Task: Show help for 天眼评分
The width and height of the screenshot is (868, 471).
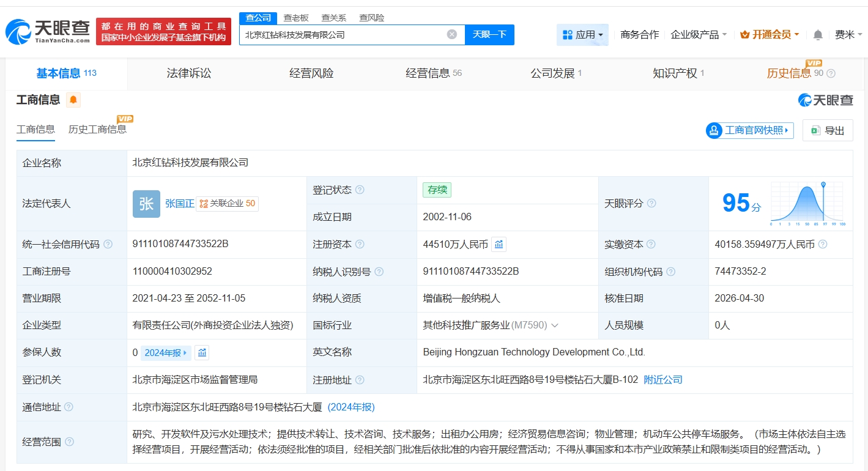Action: [651, 203]
